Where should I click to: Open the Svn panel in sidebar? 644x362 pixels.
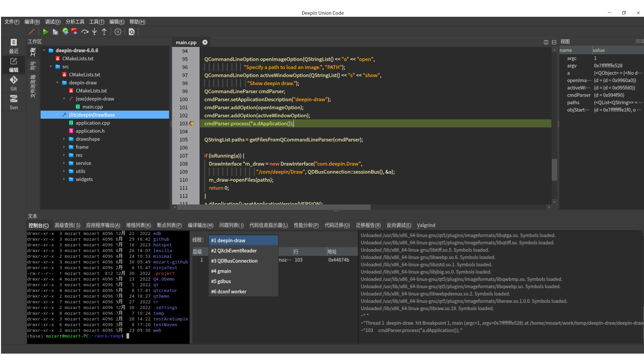(13, 102)
